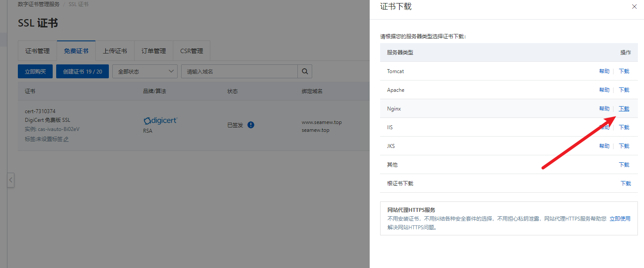Expand the collapsed left sidebar arrow

click(11, 180)
